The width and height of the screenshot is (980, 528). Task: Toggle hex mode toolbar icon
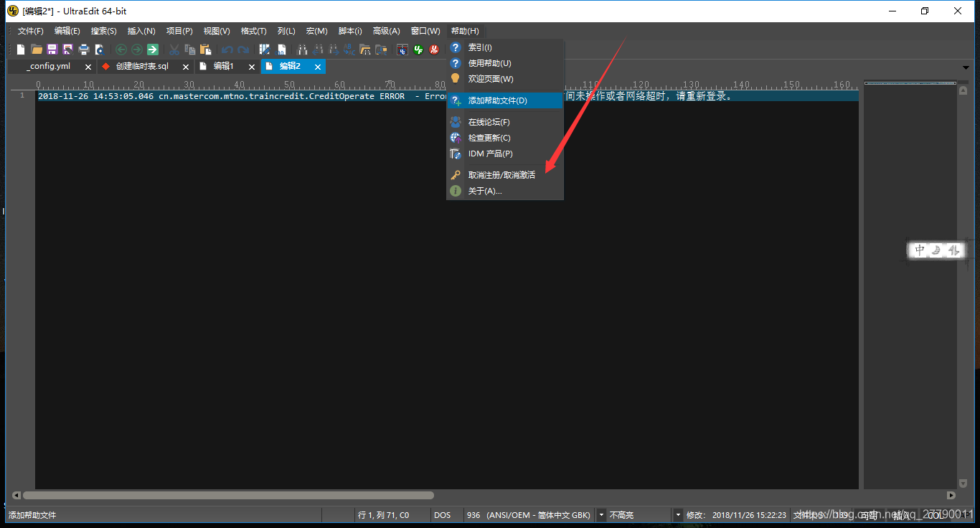pyautogui.click(x=281, y=49)
